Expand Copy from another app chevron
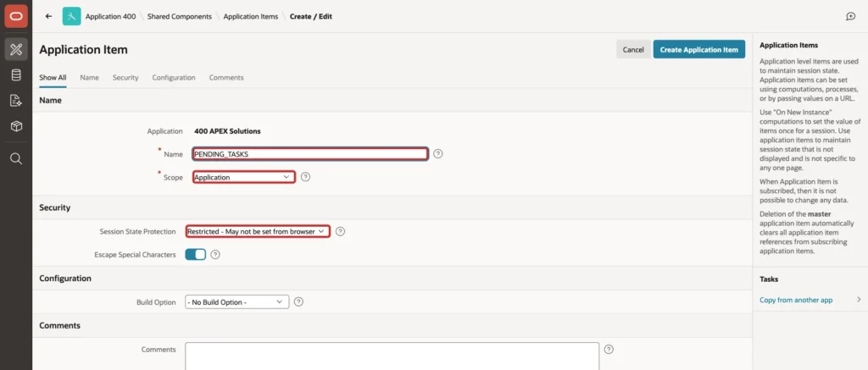This screenshot has width=868, height=370. pyautogui.click(x=859, y=300)
